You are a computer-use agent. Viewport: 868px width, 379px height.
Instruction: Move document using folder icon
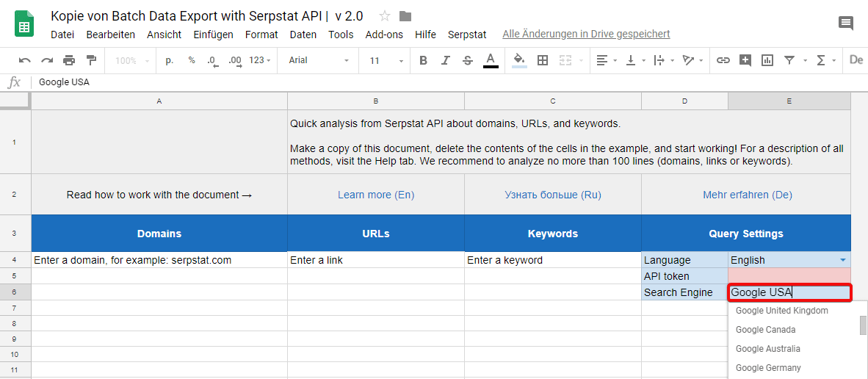[405, 16]
